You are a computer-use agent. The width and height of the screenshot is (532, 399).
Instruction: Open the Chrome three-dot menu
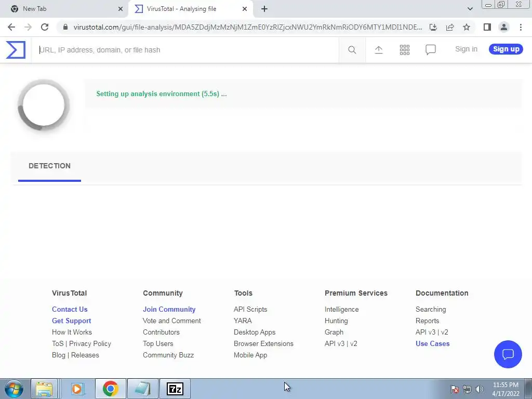point(521,27)
